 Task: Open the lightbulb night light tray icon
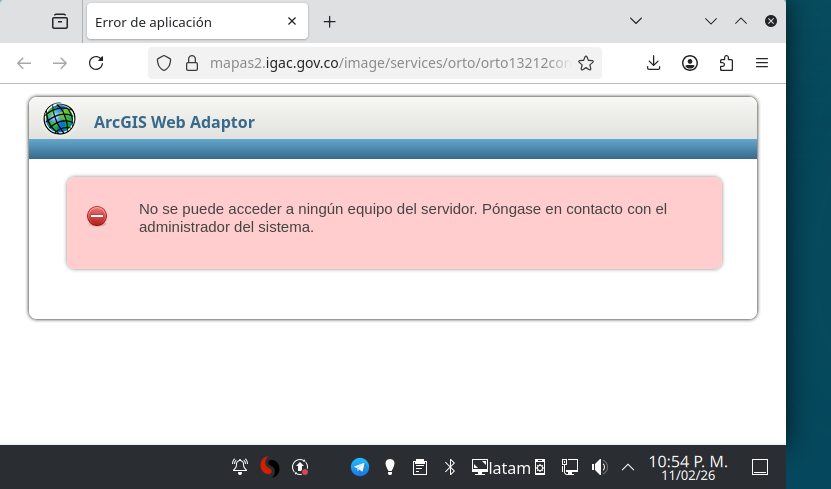coord(390,467)
